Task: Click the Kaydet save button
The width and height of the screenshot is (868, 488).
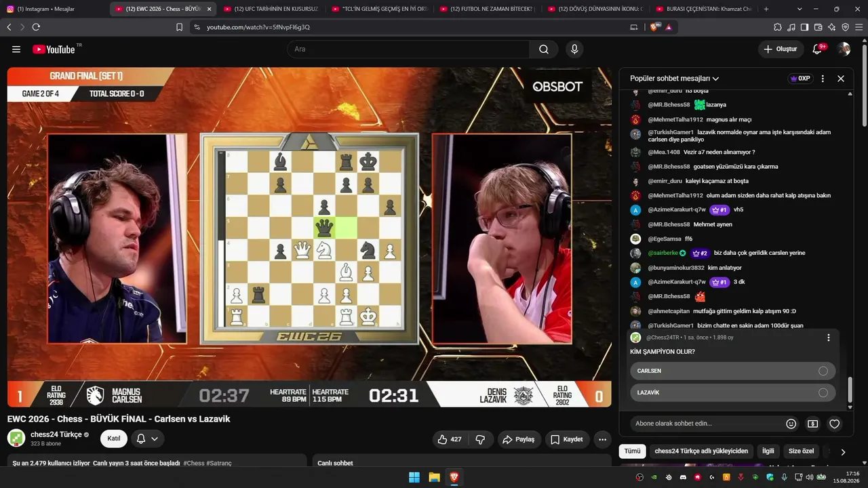Action: point(567,439)
